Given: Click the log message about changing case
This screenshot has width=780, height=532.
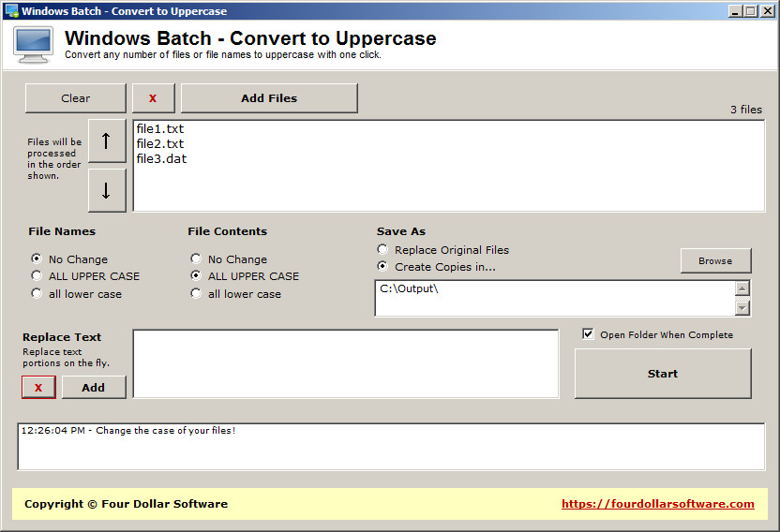Looking at the screenshot, I should click(x=128, y=431).
